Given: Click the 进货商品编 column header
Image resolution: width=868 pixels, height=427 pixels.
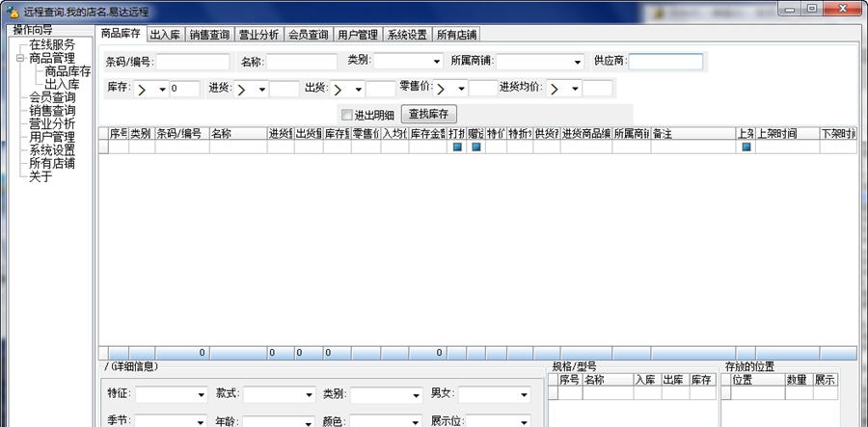Looking at the screenshot, I should pyautogui.click(x=586, y=133).
